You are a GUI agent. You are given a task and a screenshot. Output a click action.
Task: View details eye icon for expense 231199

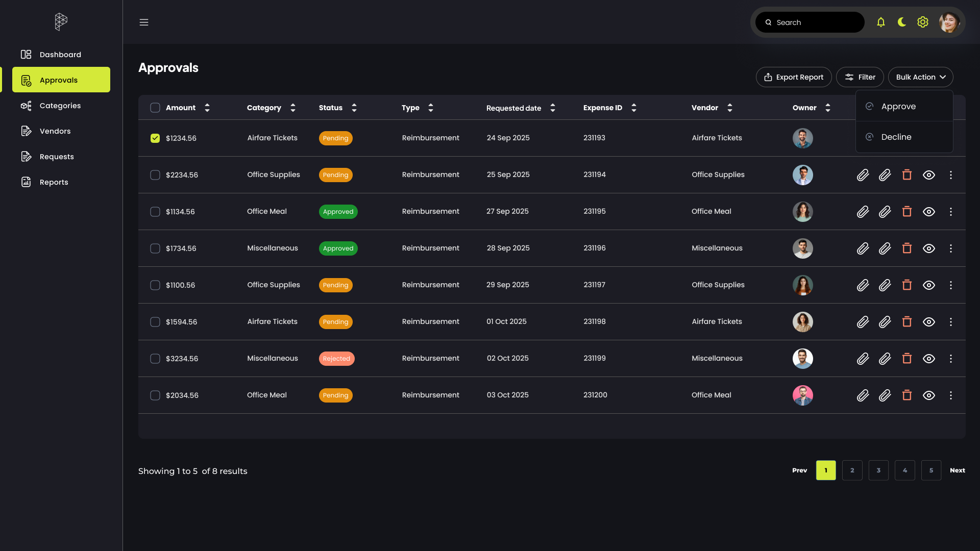pyautogui.click(x=928, y=359)
